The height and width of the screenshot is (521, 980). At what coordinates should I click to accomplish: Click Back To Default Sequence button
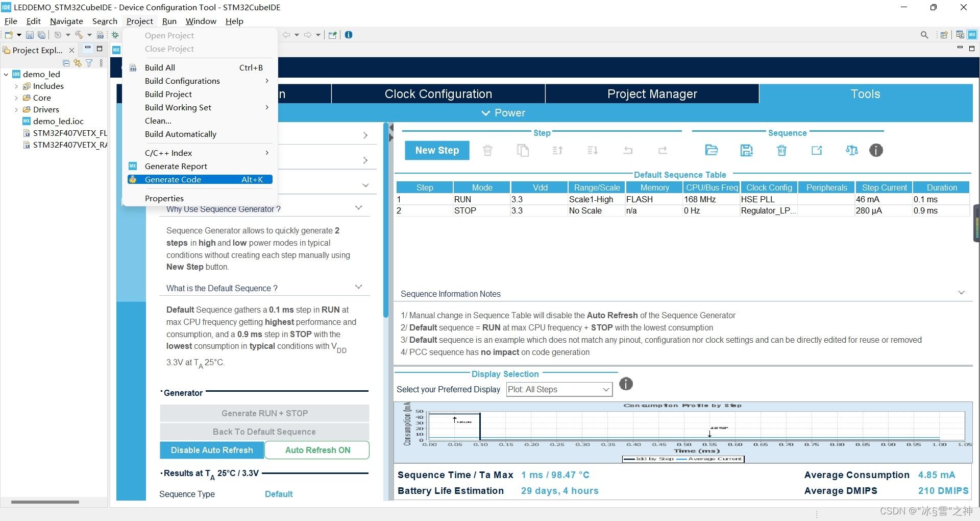coord(264,432)
